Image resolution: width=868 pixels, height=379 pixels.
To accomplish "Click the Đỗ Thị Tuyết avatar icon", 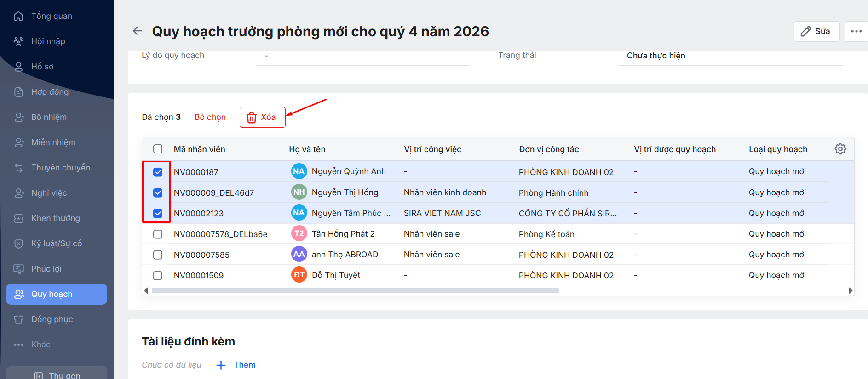I will 299,275.
